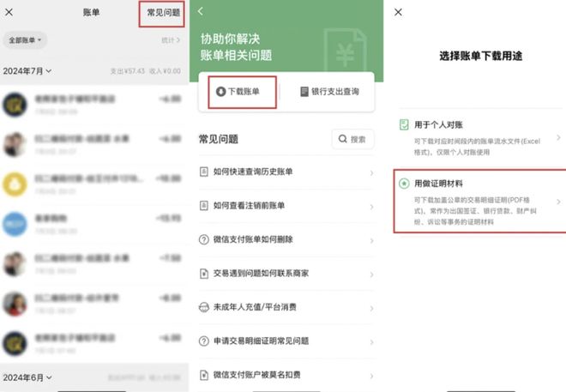The height and width of the screenshot is (392, 566).
Task: Open 常见问题 in the bill header
Action: pos(164,13)
